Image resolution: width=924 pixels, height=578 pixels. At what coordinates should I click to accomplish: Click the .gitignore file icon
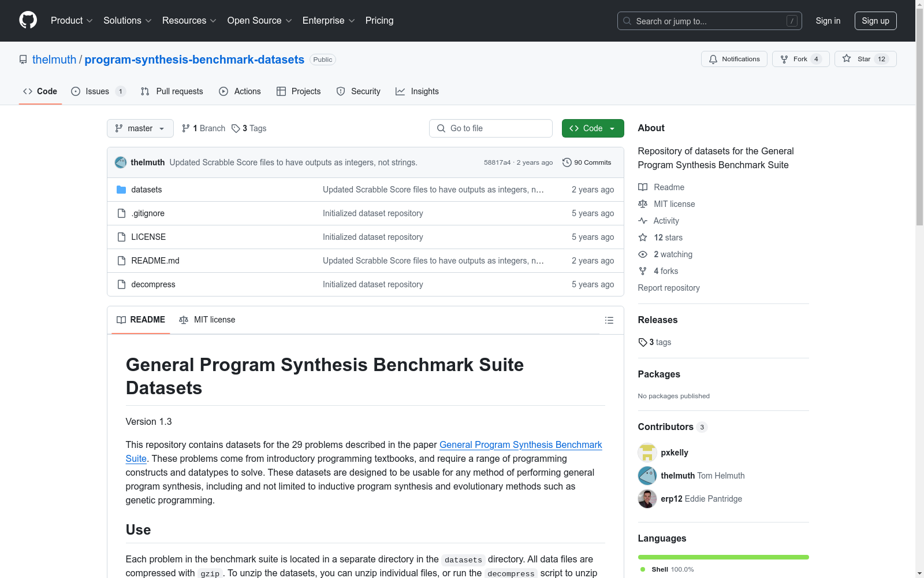(121, 213)
